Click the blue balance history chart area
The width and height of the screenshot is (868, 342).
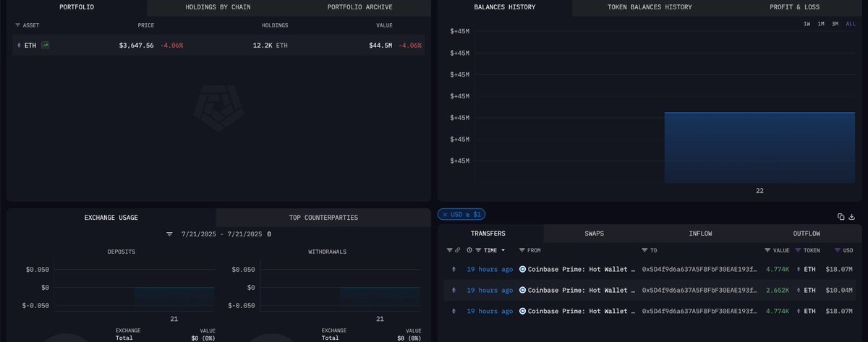[x=759, y=147]
